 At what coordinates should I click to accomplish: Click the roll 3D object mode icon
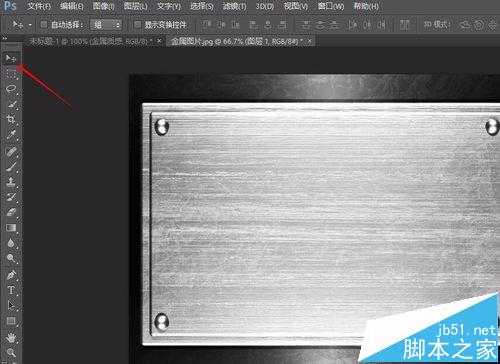point(479,25)
